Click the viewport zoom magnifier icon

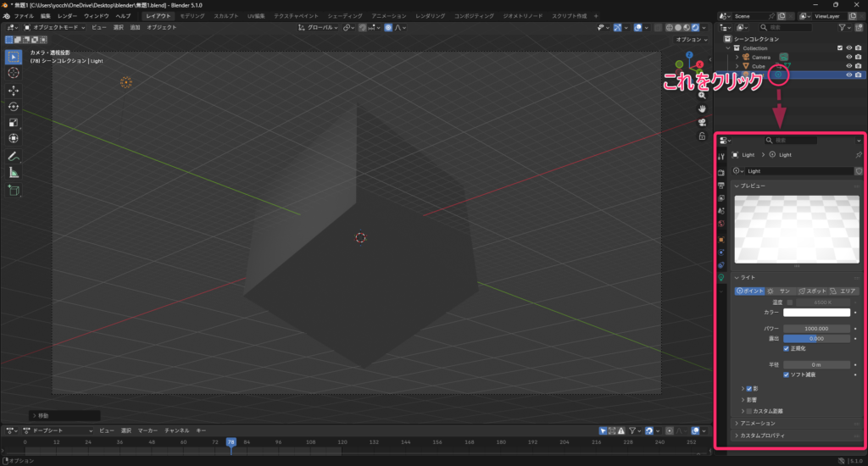[x=703, y=94]
